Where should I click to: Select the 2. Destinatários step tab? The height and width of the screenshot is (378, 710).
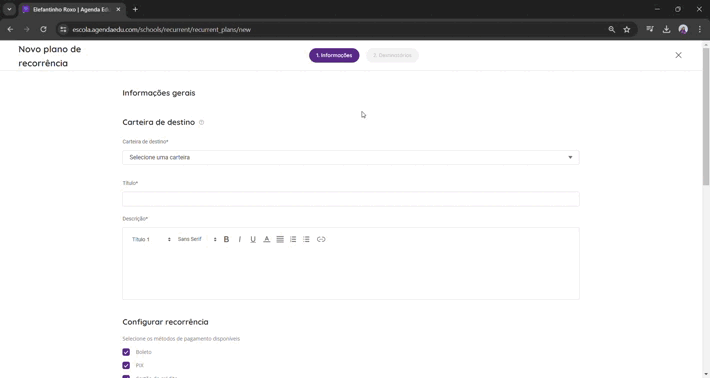(392, 55)
